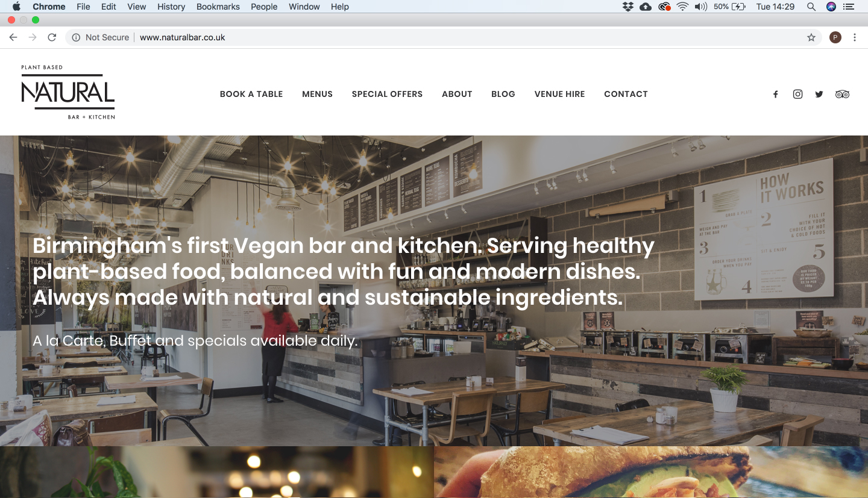This screenshot has width=868, height=498.
Task: Open Spotlight search in the menu bar
Action: (x=811, y=7)
